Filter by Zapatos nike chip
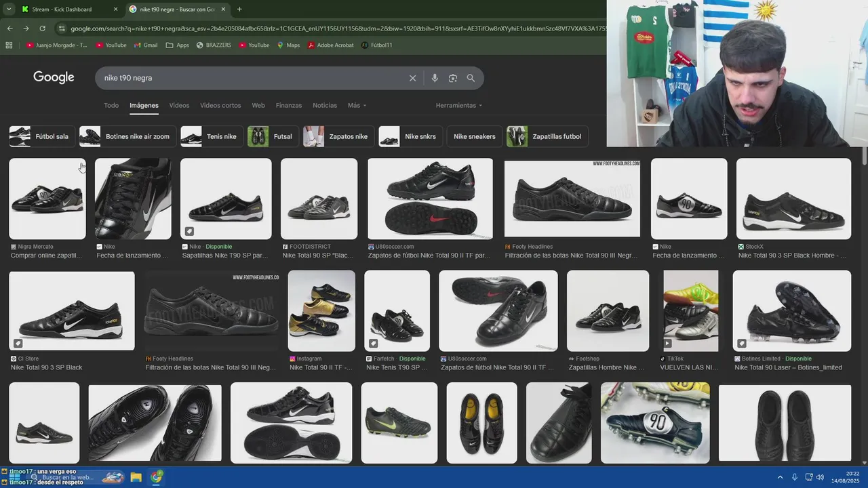868x488 pixels. tap(338, 136)
